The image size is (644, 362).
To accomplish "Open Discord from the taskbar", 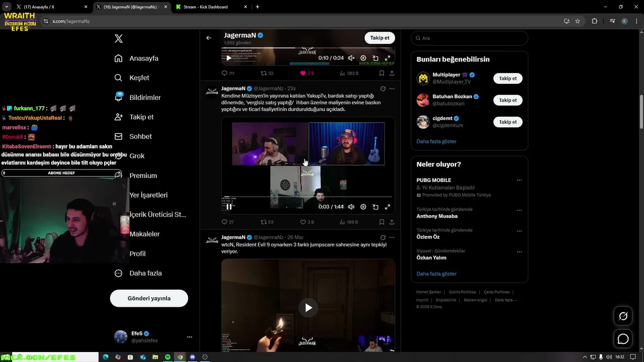I will pyautogui.click(x=192, y=357).
